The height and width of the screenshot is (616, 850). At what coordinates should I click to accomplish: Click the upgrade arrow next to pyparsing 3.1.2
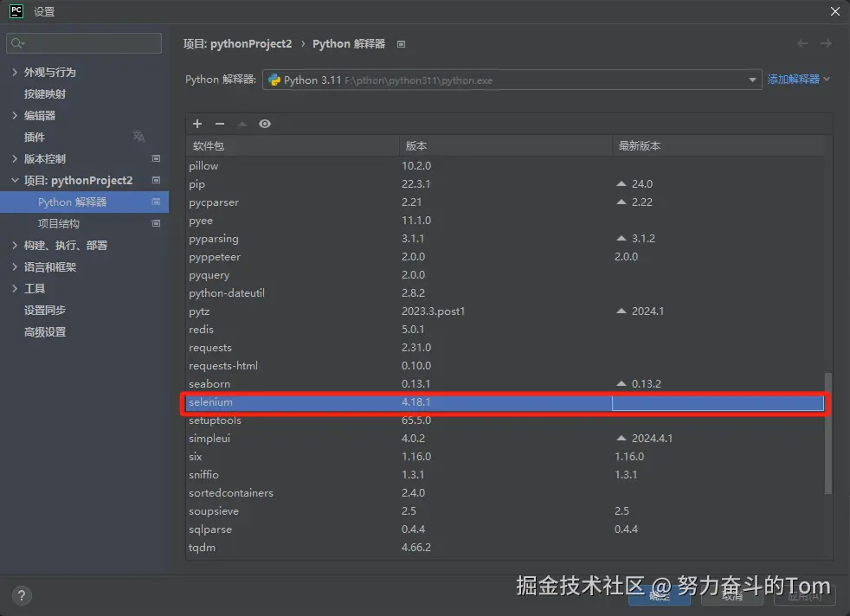621,239
